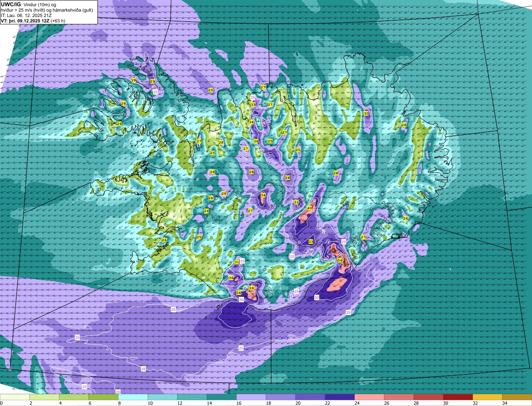This screenshot has height=406, width=532.
Task: Pick the 12–14 m/s teal legend swatch
Action: click(193, 397)
